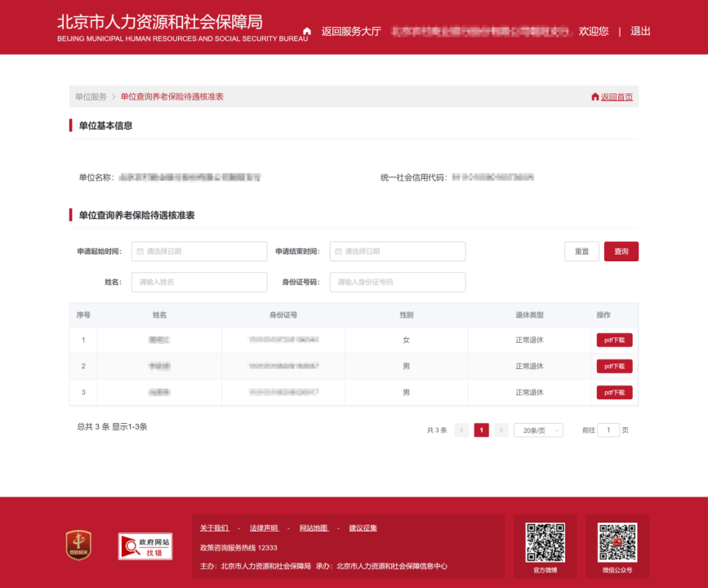Go to the next page arrow
This screenshot has height=588, width=708.
tap(501, 430)
